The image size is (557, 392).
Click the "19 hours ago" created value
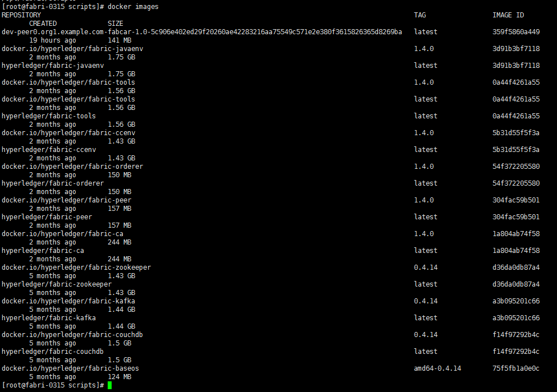(x=53, y=40)
